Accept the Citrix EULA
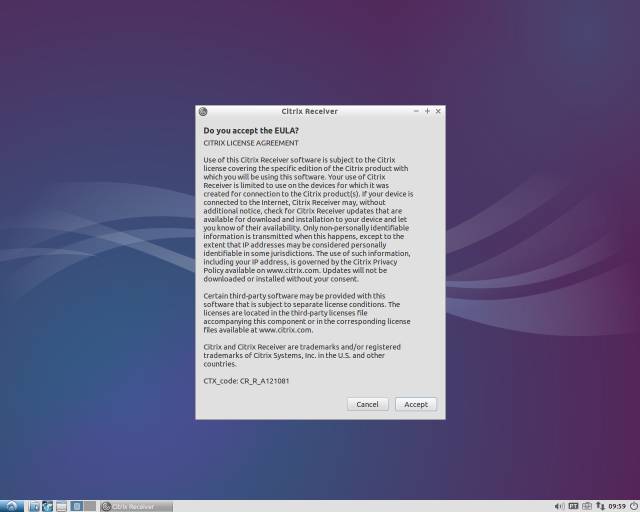 (416, 404)
